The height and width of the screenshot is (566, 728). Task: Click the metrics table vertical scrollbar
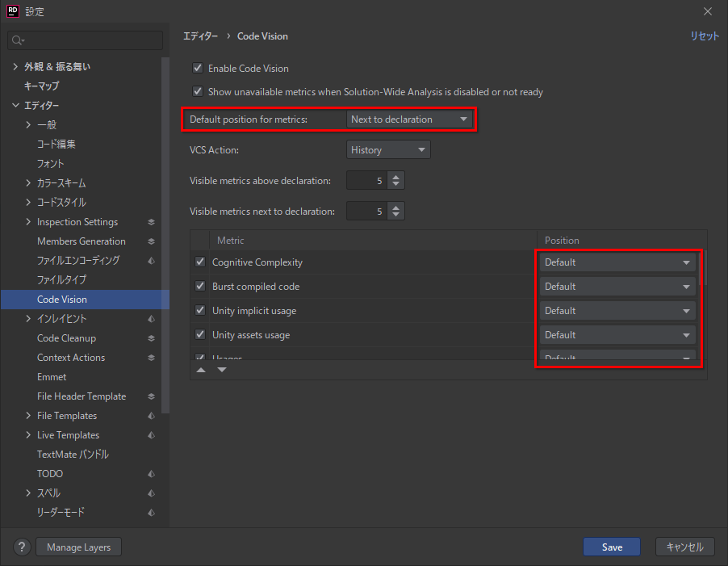[705, 268]
